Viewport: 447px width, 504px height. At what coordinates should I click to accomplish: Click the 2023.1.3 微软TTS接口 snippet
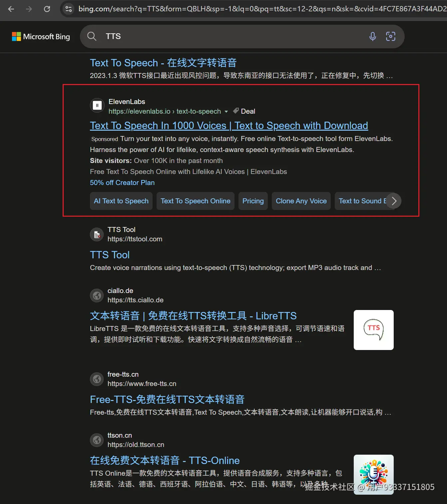tap(241, 76)
